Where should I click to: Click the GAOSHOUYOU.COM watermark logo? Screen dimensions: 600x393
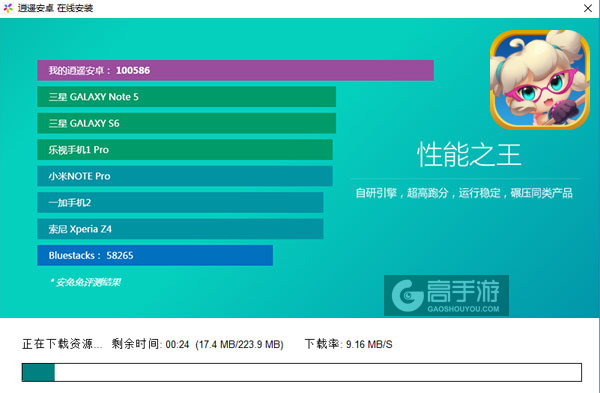446,295
